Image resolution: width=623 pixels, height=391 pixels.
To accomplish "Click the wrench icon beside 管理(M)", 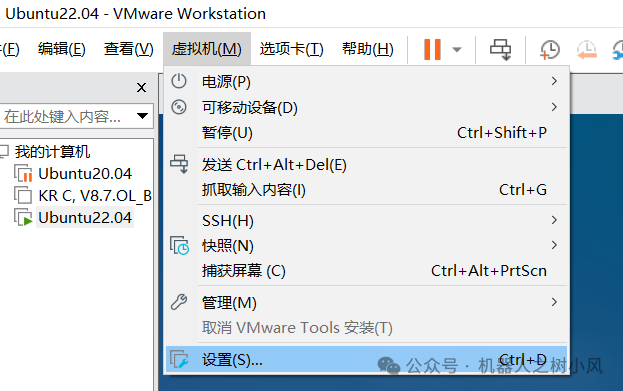I will (x=179, y=302).
